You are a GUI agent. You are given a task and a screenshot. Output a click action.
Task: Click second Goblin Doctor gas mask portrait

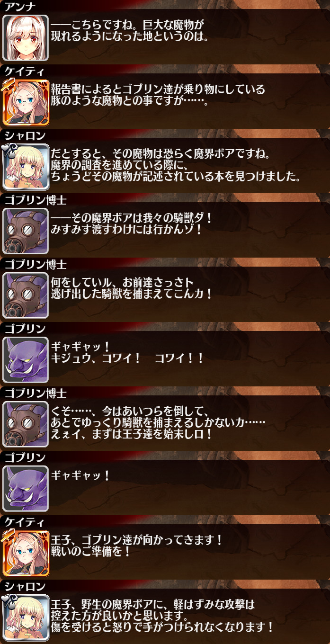(x=26, y=295)
